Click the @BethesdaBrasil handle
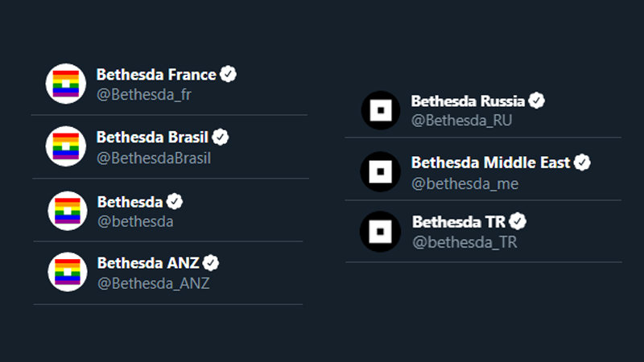The height and width of the screenshot is (362, 644). point(153,158)
